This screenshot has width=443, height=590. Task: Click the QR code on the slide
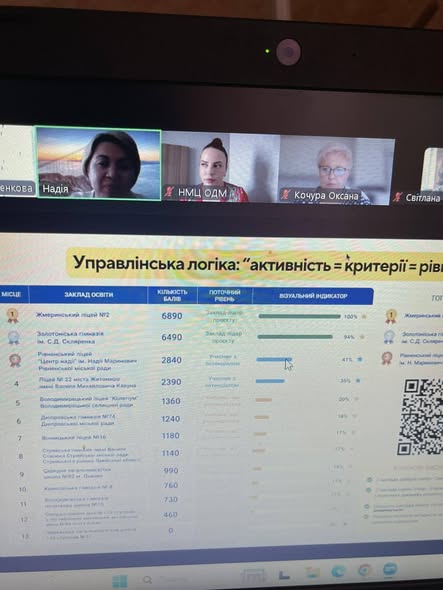click(420, 417)
